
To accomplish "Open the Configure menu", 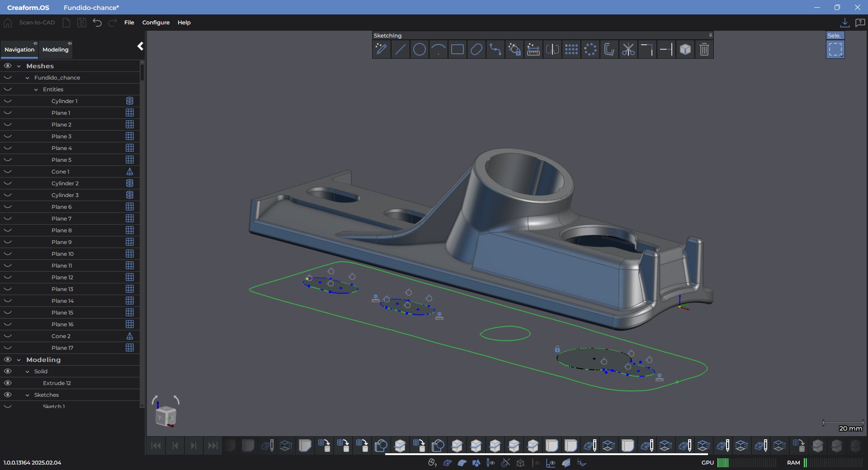I will [156, 23].
